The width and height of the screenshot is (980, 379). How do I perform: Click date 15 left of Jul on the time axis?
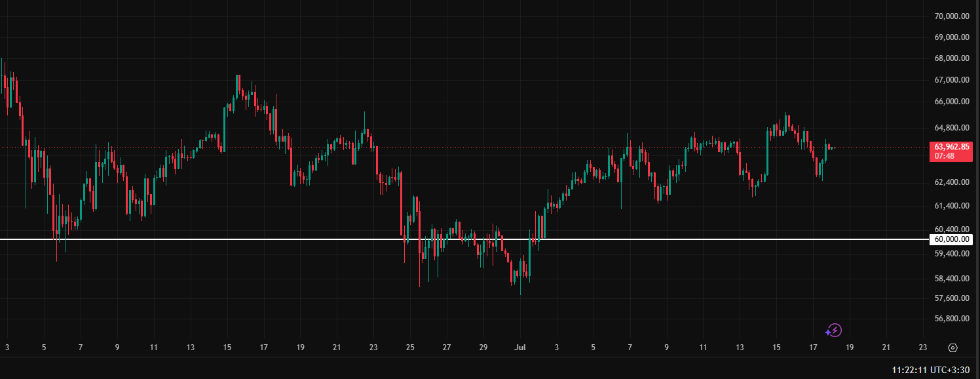(x=227, y=348)
